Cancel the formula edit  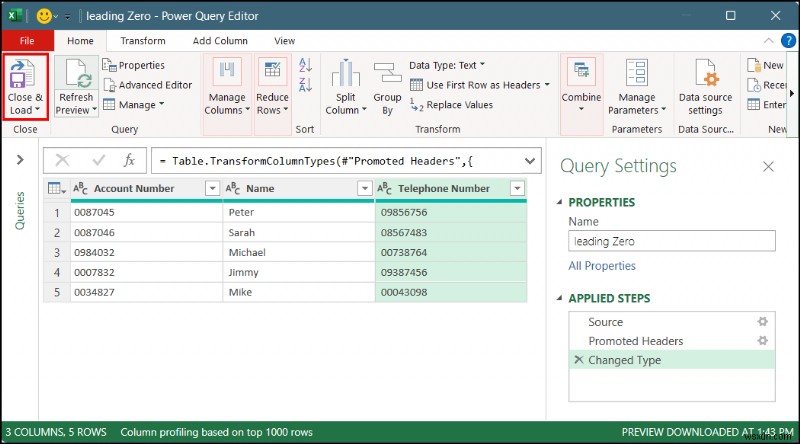[x=62, y=161]
